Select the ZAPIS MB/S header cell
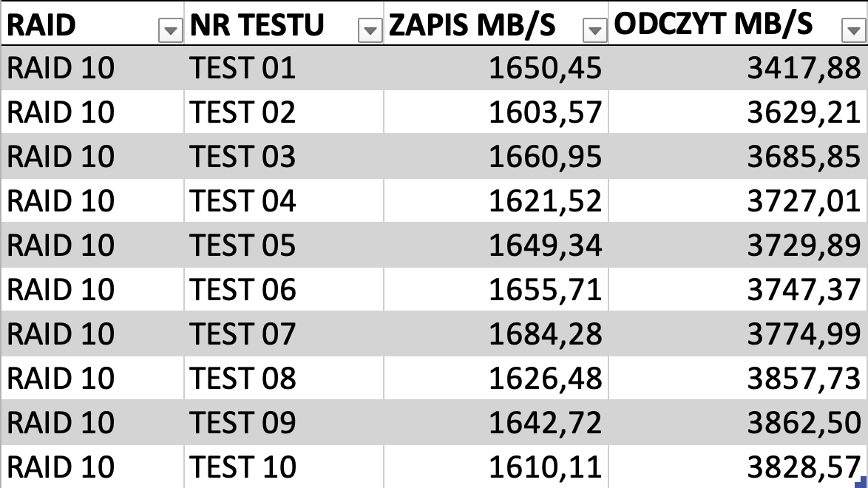Image resolution: width=868 pixels, height=488 pixels. point(496,24)
